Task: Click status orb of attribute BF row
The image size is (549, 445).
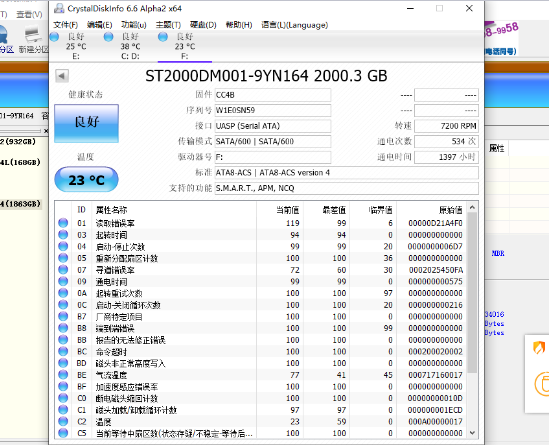Action: pyautogui.click(x=63, y=387)
